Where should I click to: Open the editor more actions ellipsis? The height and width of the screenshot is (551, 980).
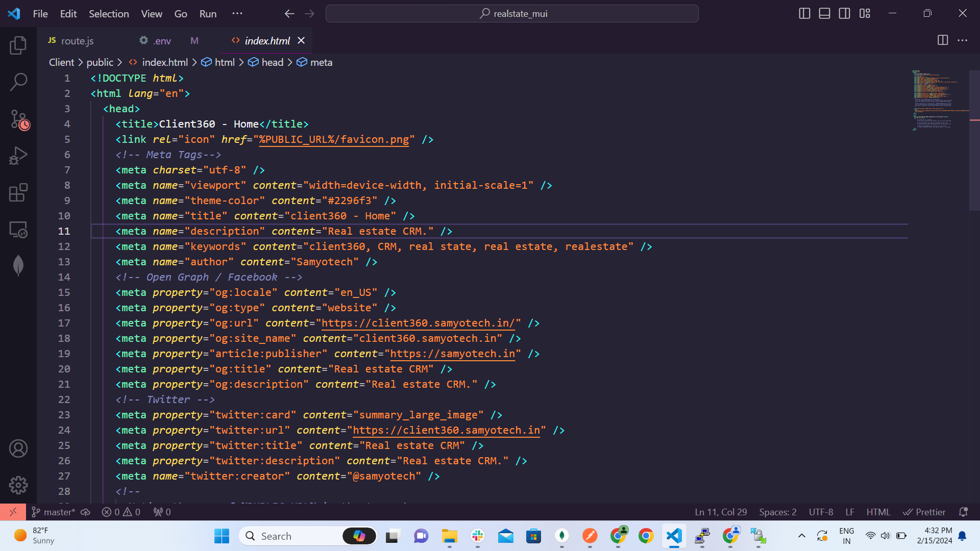pyautogui.click(x=963, y=40)
